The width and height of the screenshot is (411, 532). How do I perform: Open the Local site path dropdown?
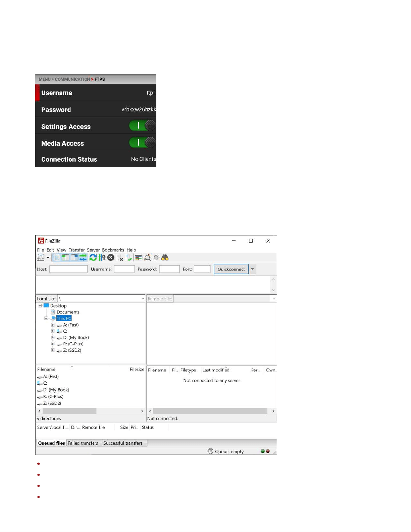pos(143,299)
